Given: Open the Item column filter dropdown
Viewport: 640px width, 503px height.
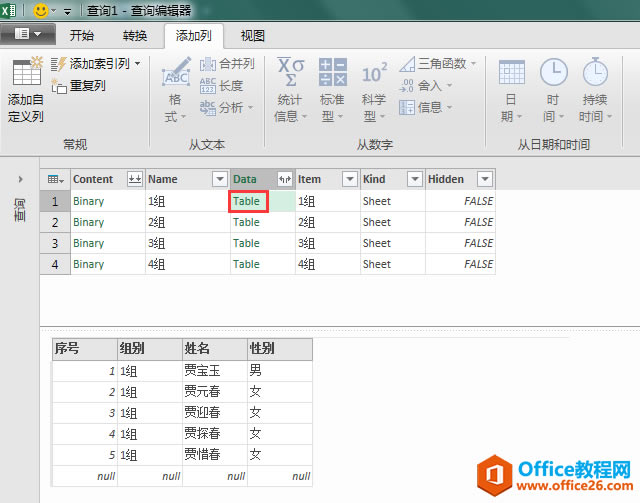Looking at the screenshot, I should (350, 179).
